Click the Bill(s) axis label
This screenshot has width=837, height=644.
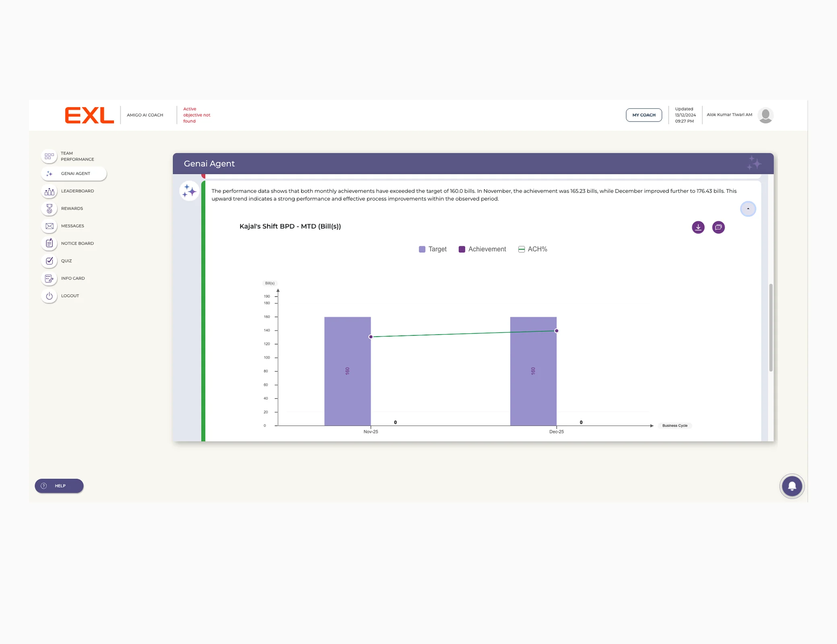click(x=270, y=283)
